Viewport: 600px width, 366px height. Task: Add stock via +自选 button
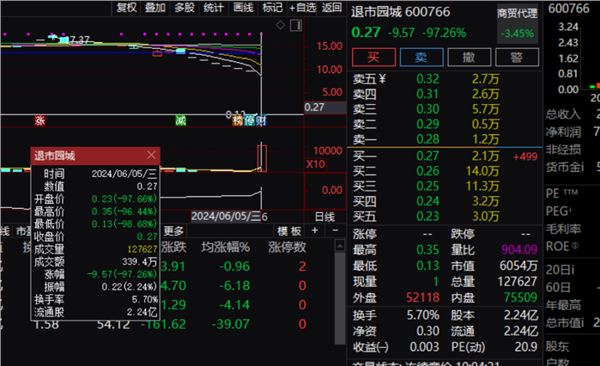(303, 7)
